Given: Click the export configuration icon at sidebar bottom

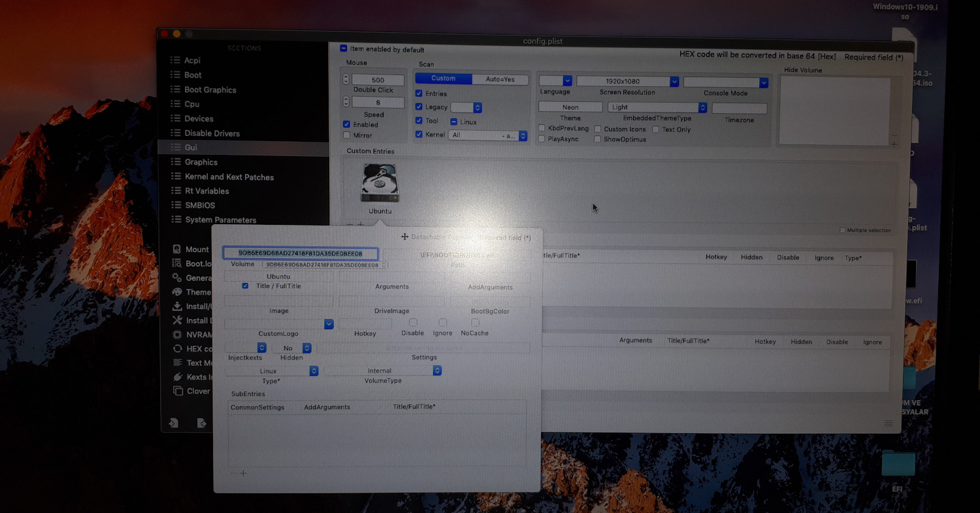Looking at the screenshot, I should click(202, 423).
